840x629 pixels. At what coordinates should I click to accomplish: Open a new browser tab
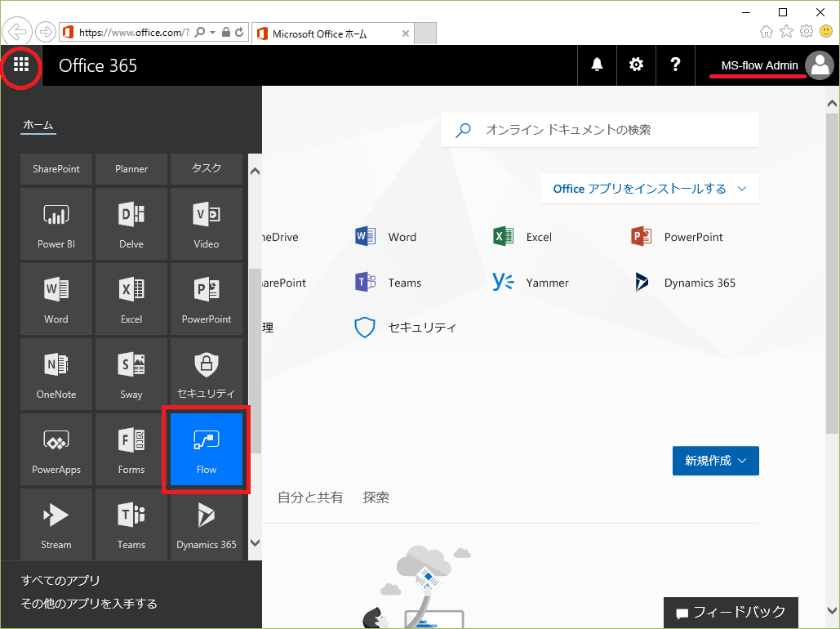pos(425,33)
